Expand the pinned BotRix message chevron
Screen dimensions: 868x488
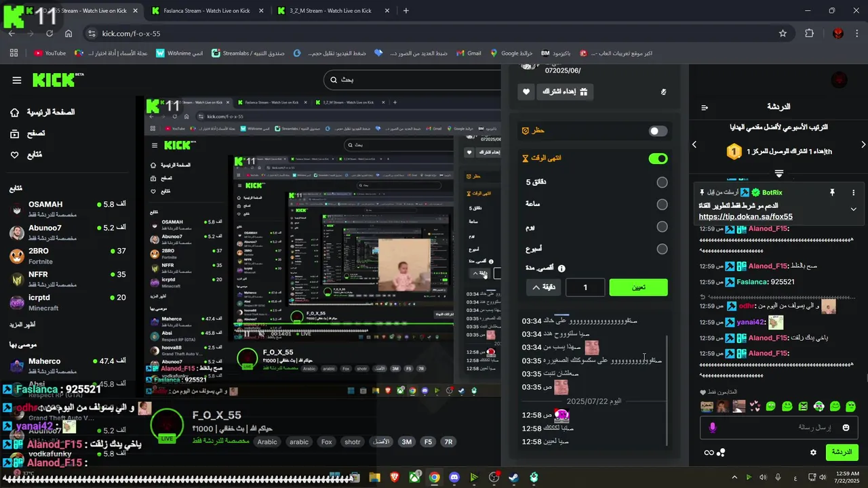[x=853, y=209]
